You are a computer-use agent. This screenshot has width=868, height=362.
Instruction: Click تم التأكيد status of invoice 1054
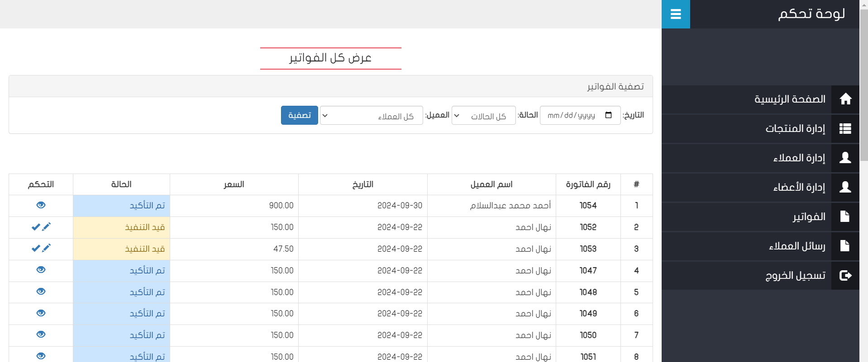[121, 206]
